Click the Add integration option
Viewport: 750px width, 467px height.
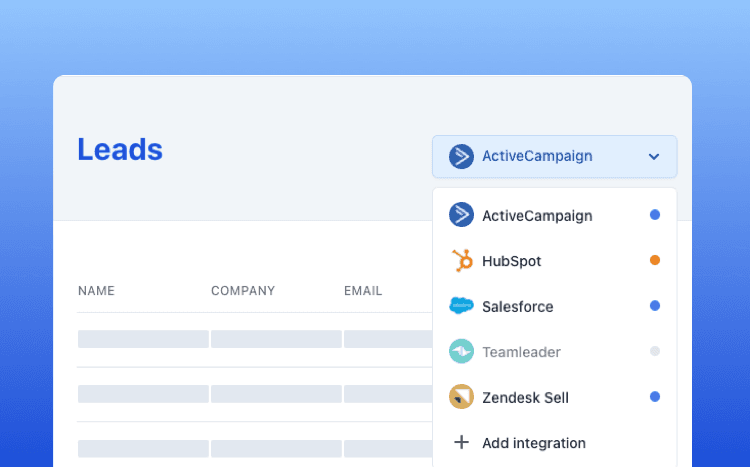point(533,443)
